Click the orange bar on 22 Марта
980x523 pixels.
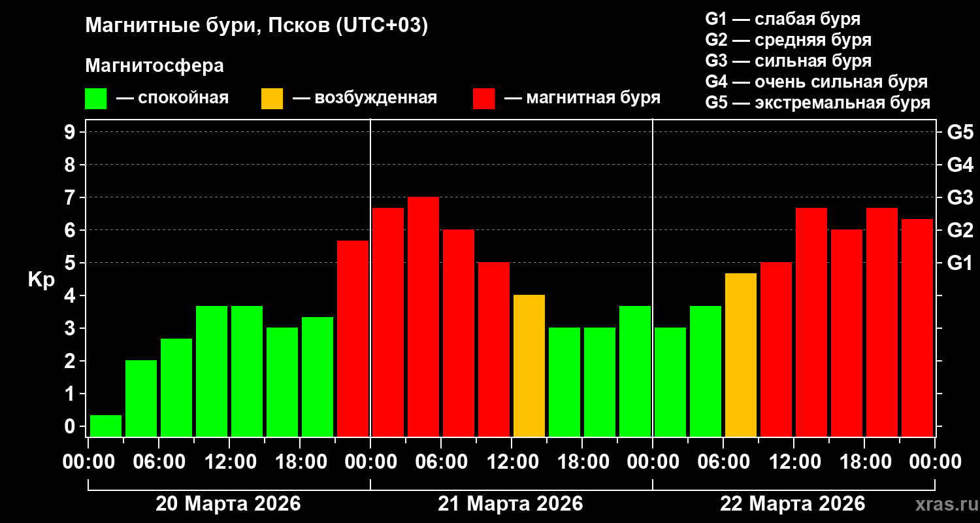(x=741, y=355)
